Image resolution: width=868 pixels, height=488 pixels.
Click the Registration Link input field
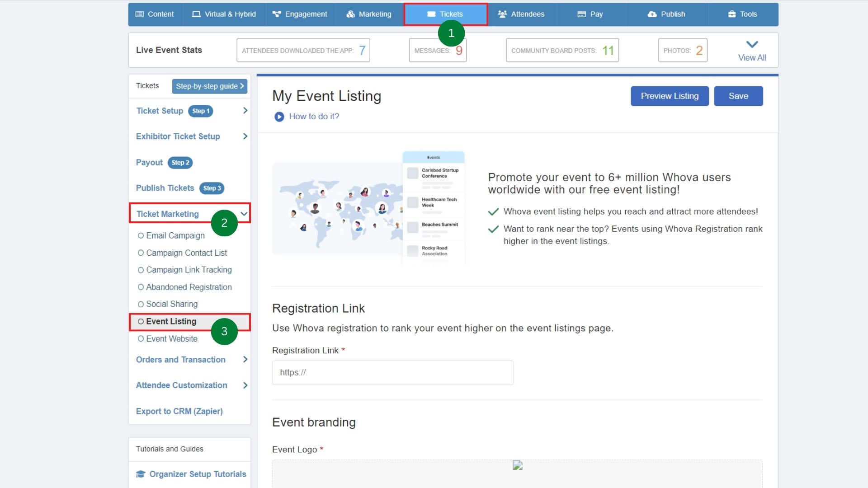[x=392, y=372]
